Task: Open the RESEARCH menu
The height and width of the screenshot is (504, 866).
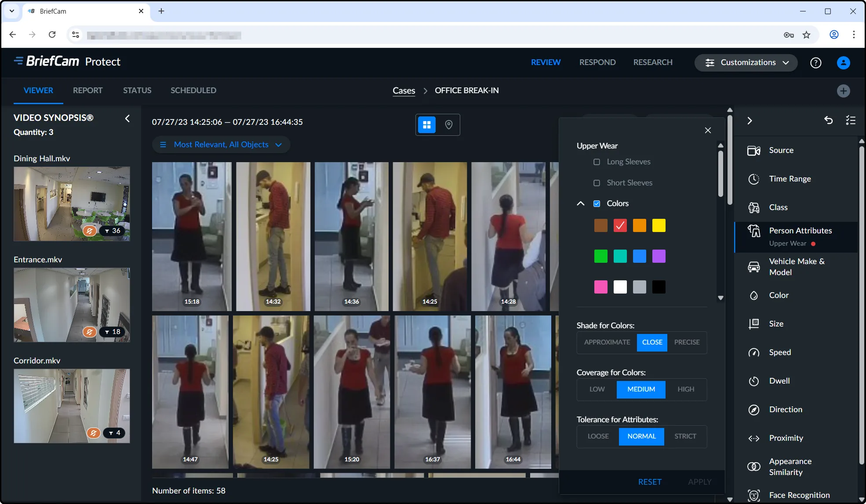Action: tap(652, 62)
